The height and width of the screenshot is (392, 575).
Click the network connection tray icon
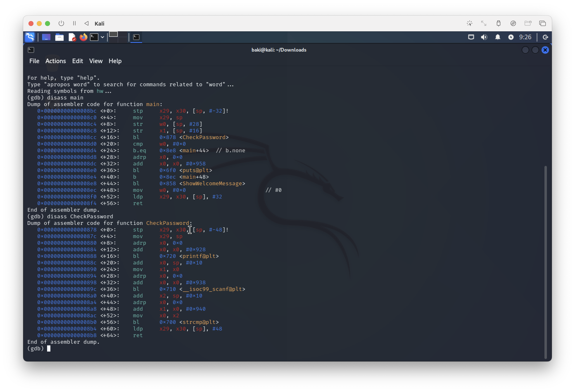coord(471,37)
